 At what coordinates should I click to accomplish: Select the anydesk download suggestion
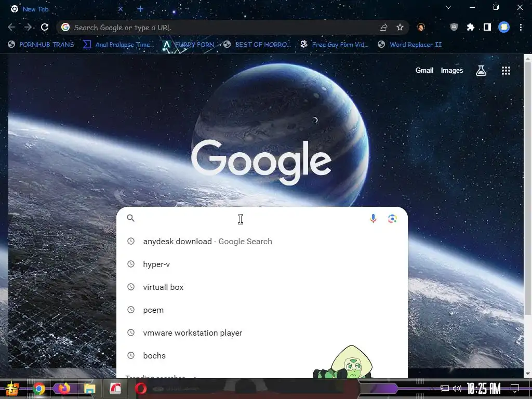(262, 241)
